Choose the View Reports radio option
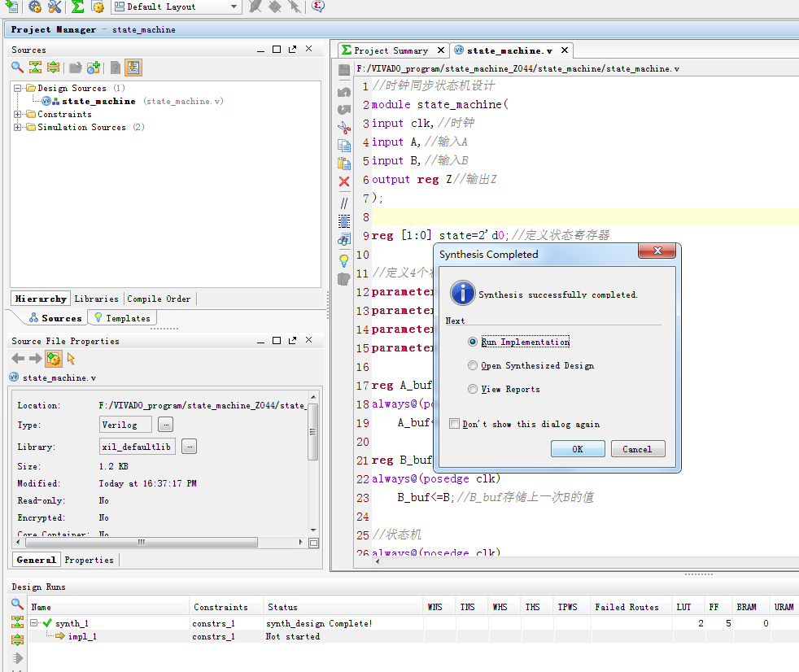The width and height of the screenshot is (799, 672). coord(473,390)
